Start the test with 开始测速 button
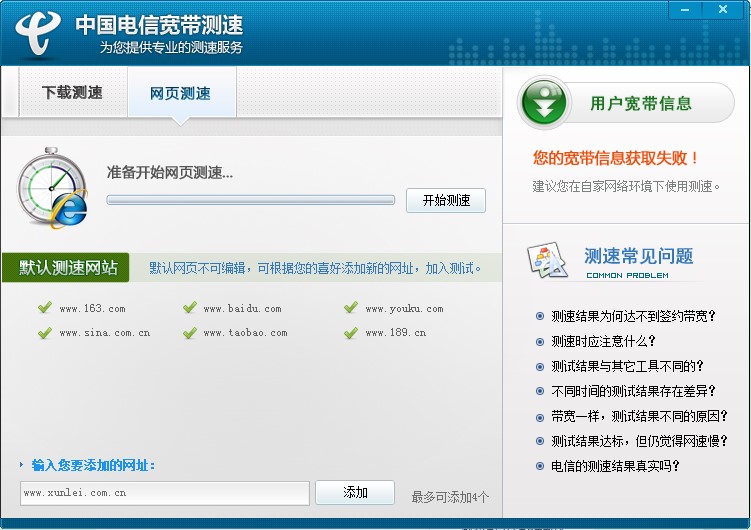 click(446, 200)
